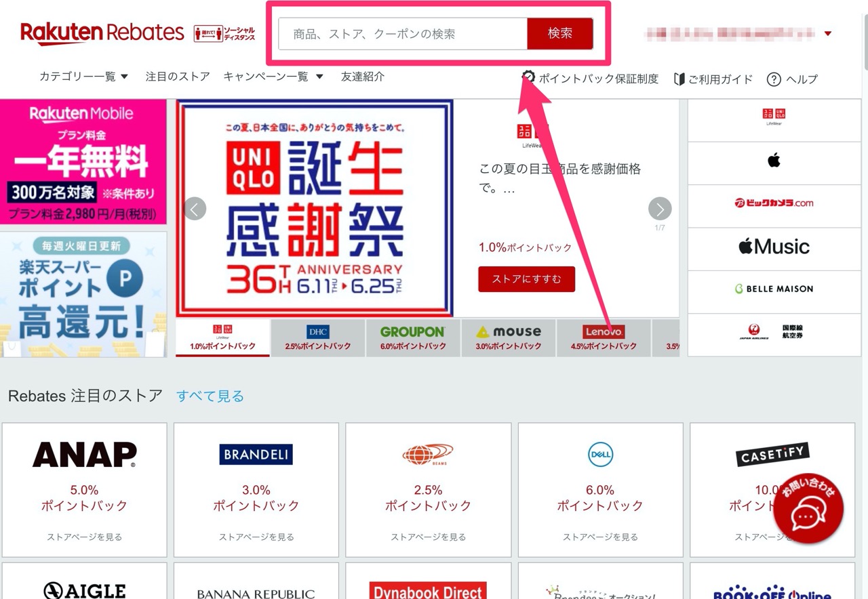
Task: Open BEAMS ストアページを見る link
Action: point(428,537)
